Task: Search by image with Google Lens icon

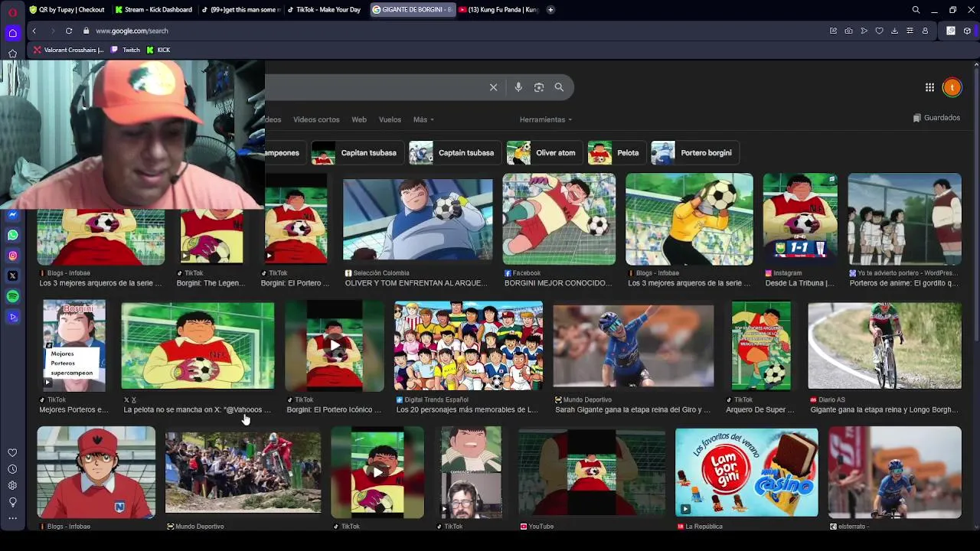Action: [539, 87]
